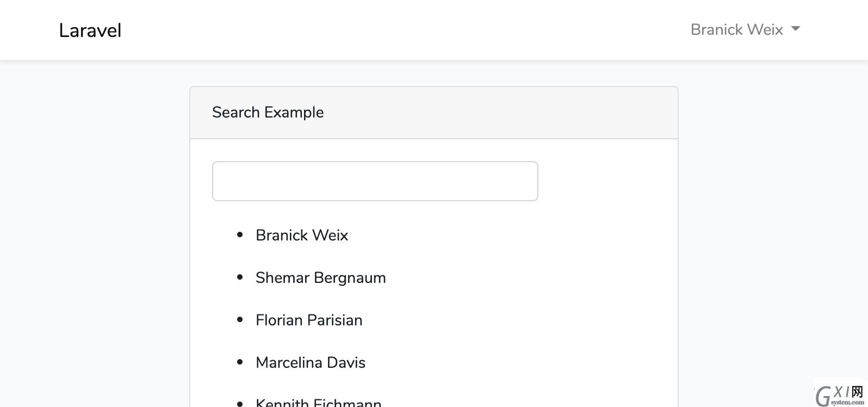This screenshot has width=868, height=407.
Task: Click the caret arrow beside Branick Weix
Action: tap(795, 29)
